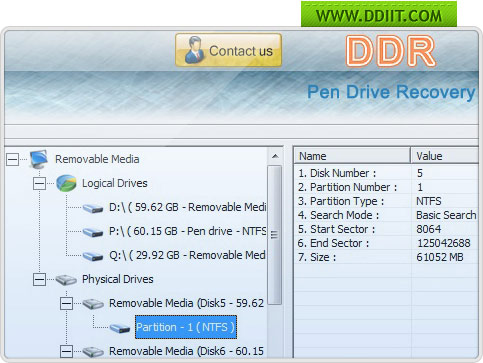Click the D:\ drive icon
This screenshot has height=363, width=483.
[x=93, y=209]
